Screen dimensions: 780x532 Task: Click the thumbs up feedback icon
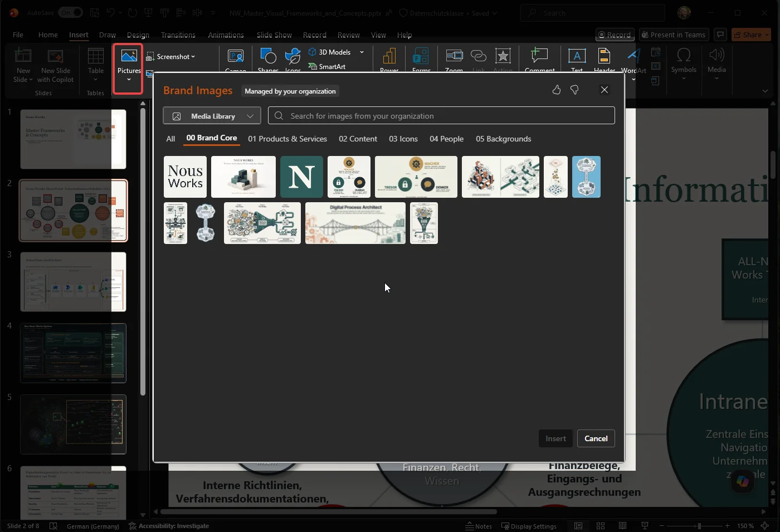[x=556, y=90]
